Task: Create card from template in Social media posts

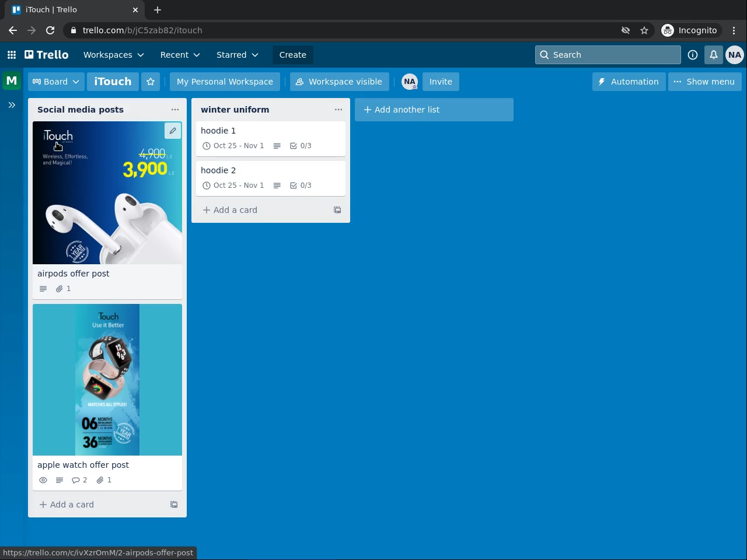Action: [174, 505]
